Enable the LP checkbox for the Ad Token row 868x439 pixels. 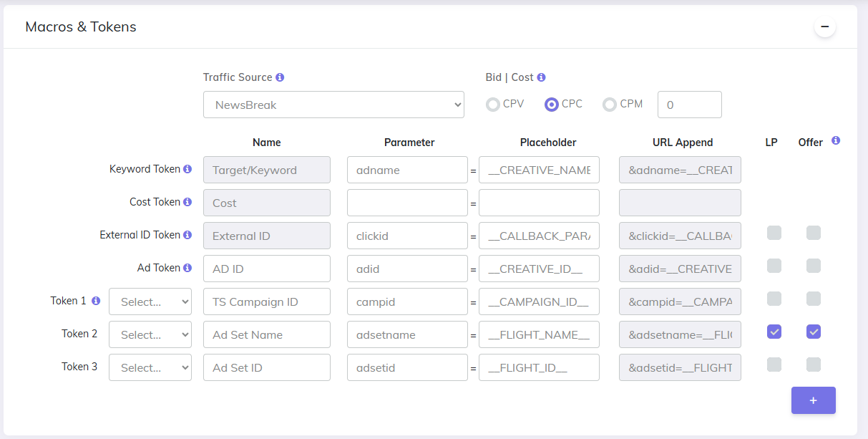774,266
